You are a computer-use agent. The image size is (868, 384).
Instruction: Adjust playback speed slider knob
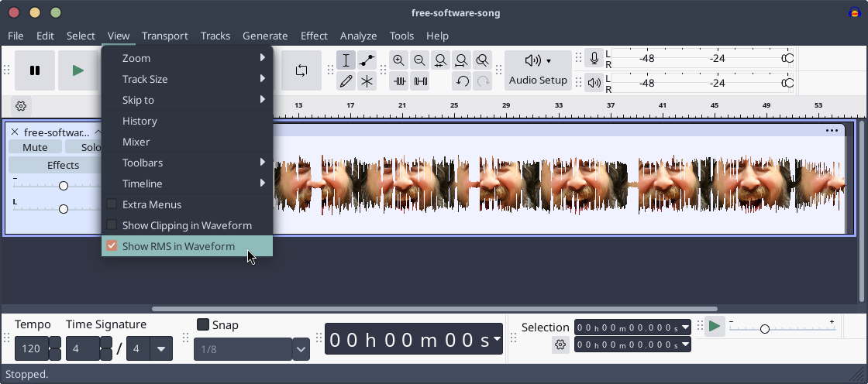click(x=764, y=329)
